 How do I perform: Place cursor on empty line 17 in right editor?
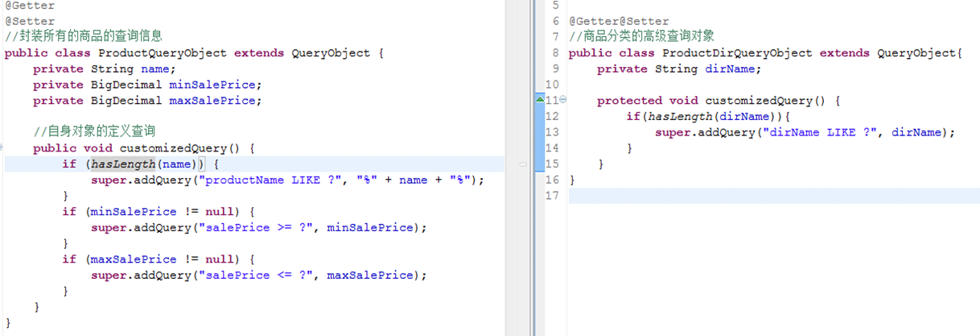coord(724,196)
